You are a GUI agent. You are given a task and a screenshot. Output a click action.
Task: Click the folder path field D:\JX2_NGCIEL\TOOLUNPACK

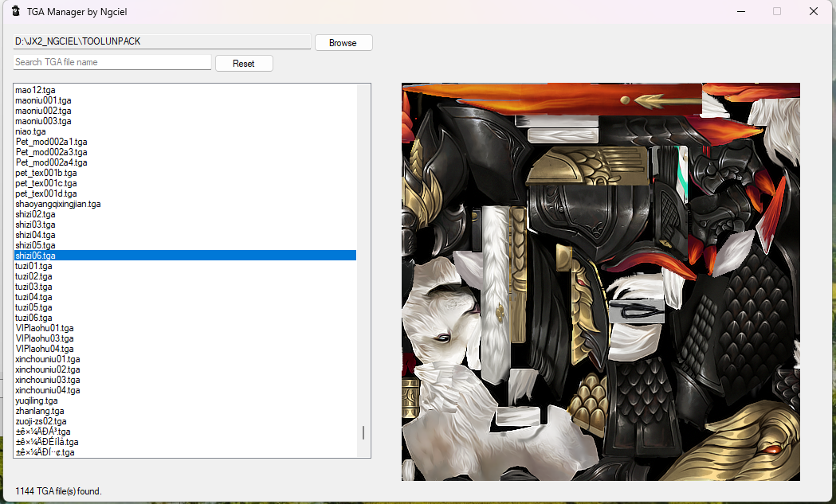(162, 41)
